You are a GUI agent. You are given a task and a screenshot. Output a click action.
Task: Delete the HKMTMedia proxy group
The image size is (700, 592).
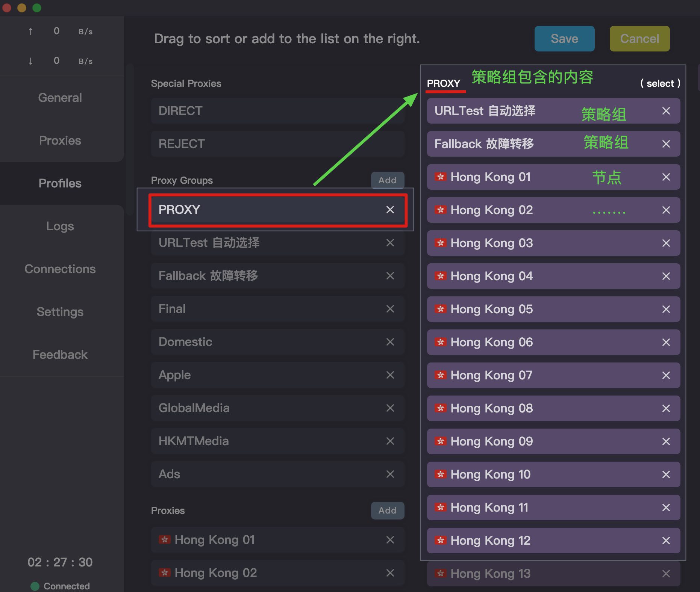pos(390,441)
